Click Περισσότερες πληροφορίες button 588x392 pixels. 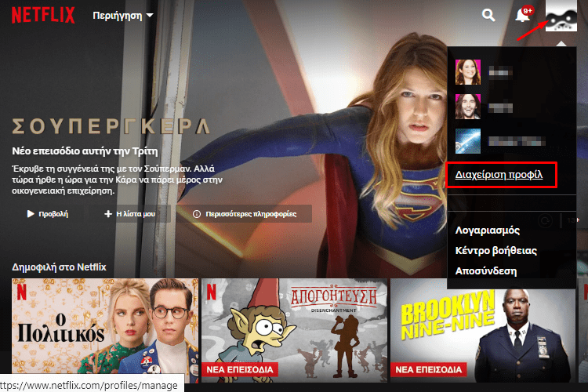pos(244,214)
